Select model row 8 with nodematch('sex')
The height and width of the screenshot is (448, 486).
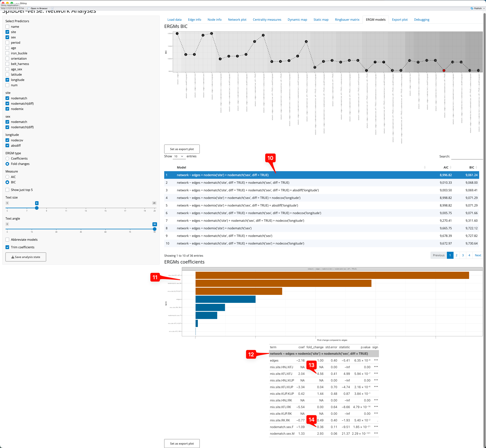coord(321,228)
